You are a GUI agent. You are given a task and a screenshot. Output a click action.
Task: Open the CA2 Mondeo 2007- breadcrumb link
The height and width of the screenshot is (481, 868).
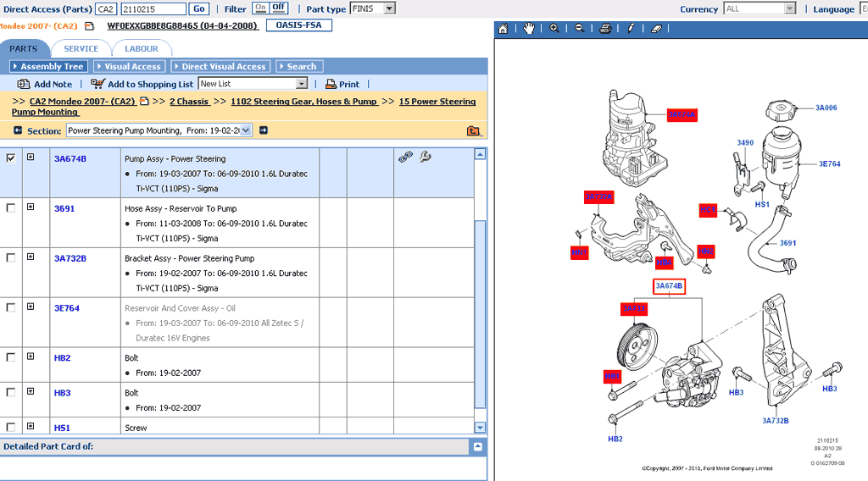click(82, 101)
